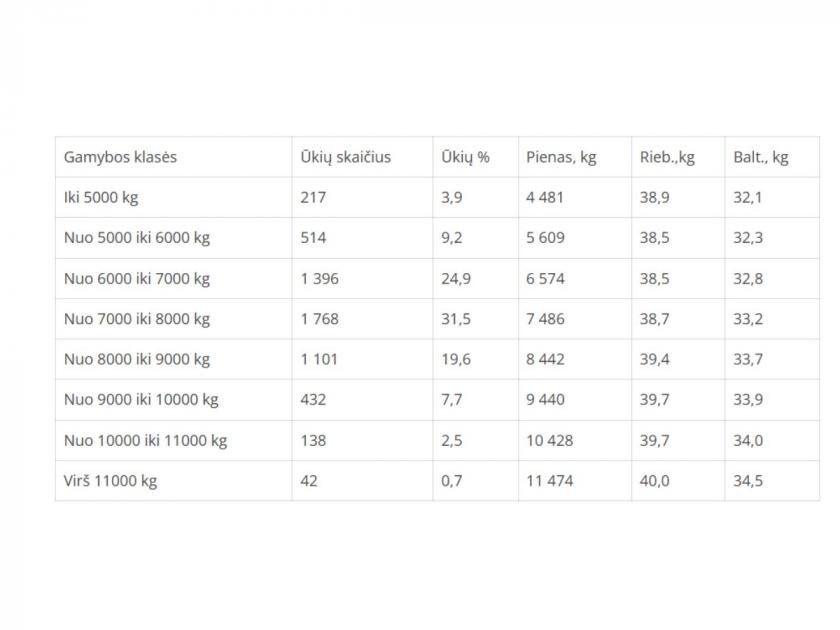This screenshot has height=630, width=840.
Task: Click the Balt., kg column header
Action: click(x=772, y=157)
